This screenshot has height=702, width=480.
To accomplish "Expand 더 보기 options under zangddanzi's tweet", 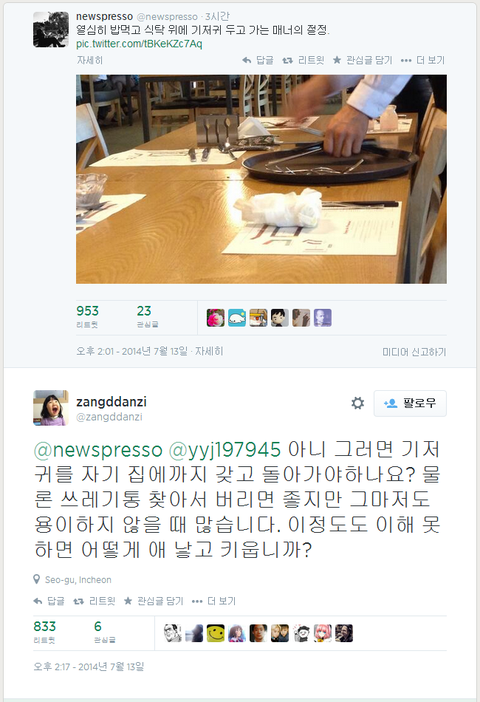I will 214,601.
